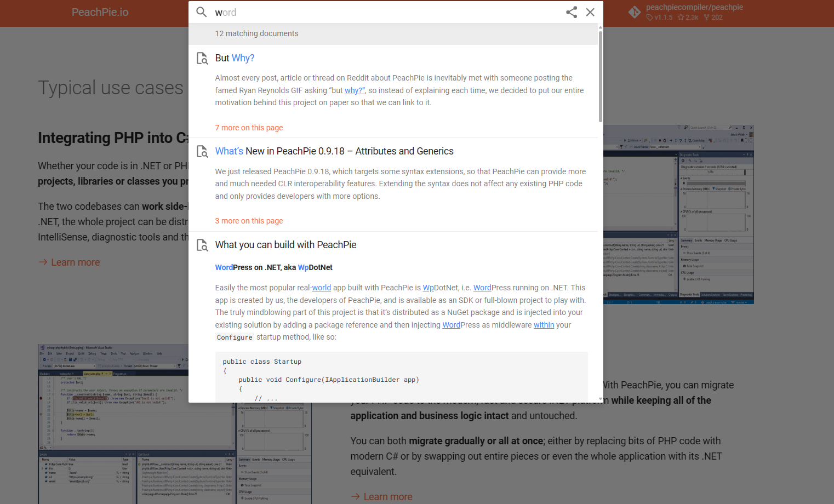Viewport: 834px width, 504px height.
Task: Click the 'Typical use cases' heading
Action: tap(111, 88)
